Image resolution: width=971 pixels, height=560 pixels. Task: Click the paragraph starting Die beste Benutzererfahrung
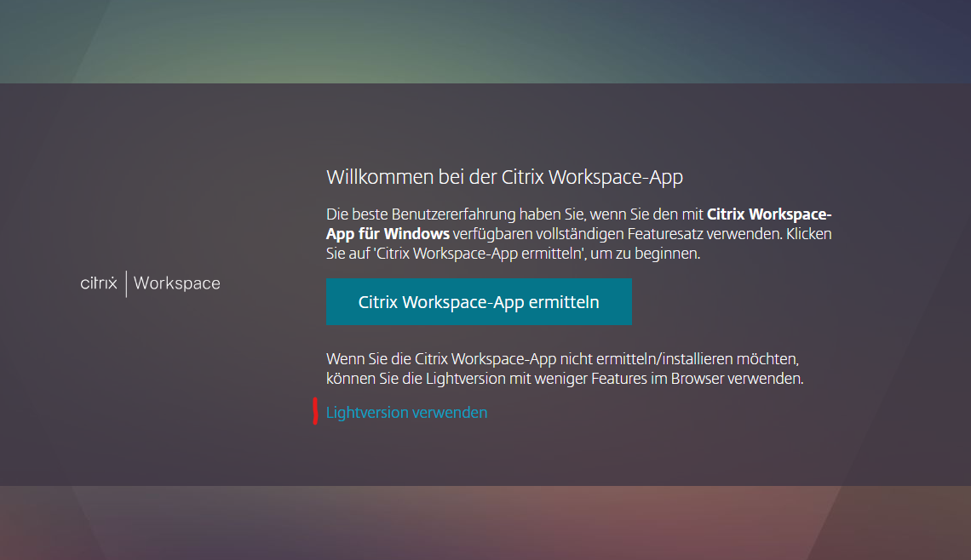579,234
